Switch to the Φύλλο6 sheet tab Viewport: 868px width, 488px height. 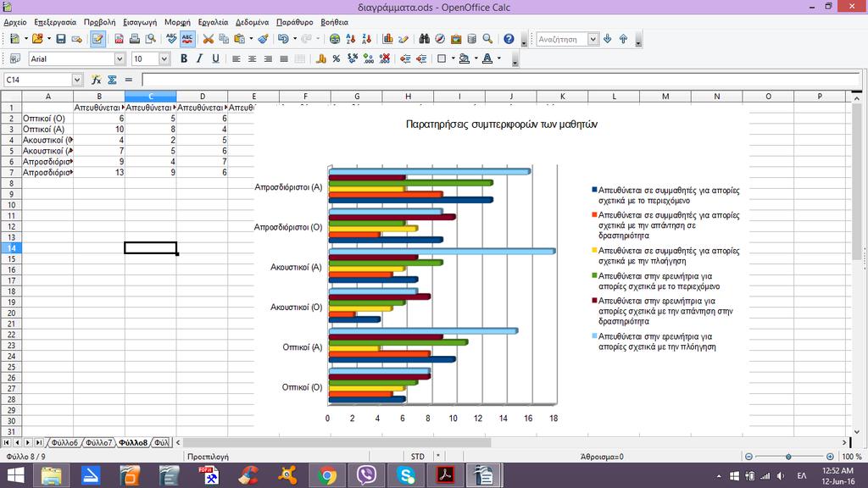64,442
